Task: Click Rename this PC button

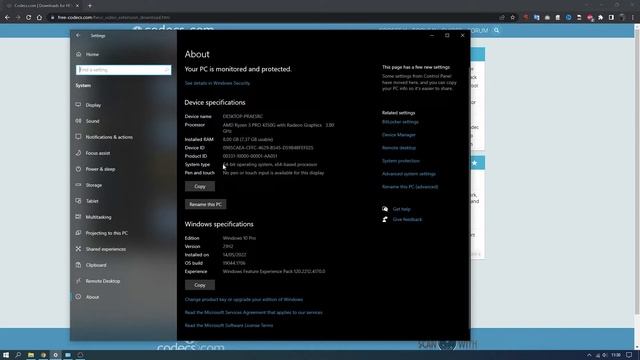Action: (205, 204)
